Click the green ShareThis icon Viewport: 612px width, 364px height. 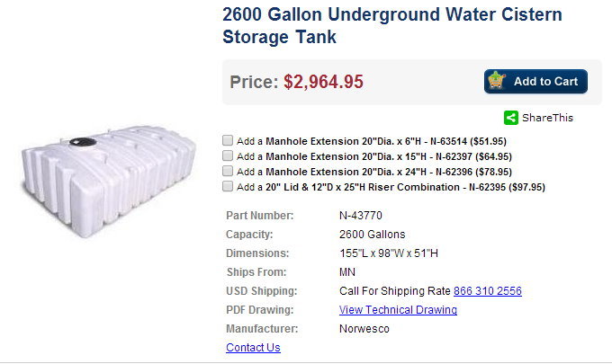click(x=511, y=118)
